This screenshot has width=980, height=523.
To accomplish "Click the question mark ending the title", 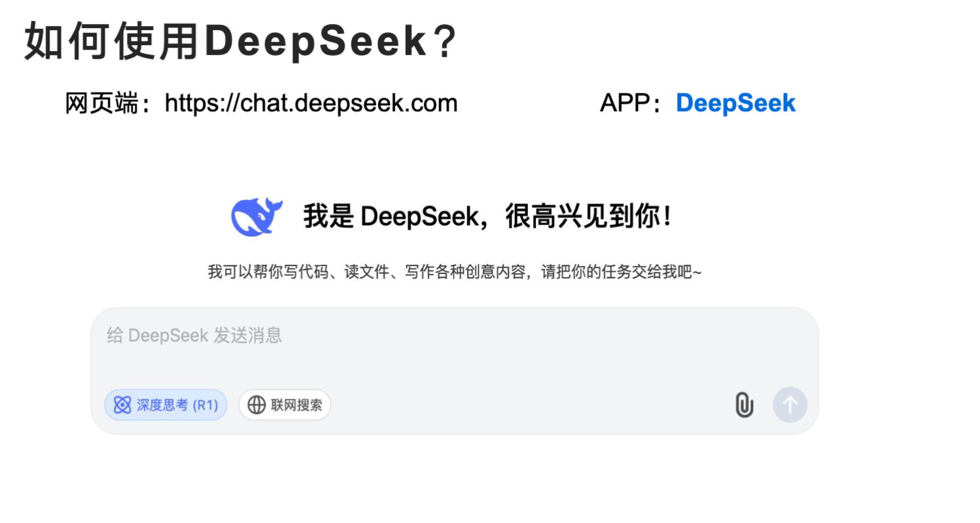I will (445, 42).
